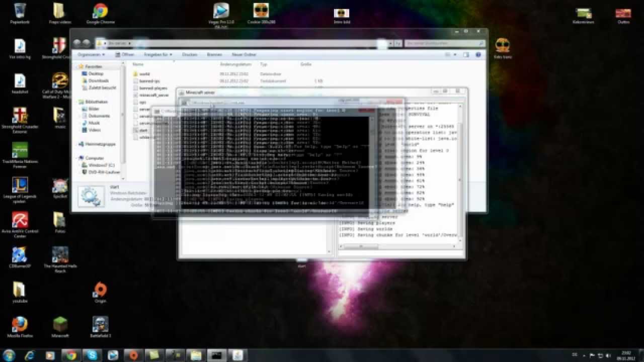The height and width of the screenshot is (362, 644).
Task: Click Brennen in the Explorer toolbar
Action: pyautogui.click(x=214, y=54)
